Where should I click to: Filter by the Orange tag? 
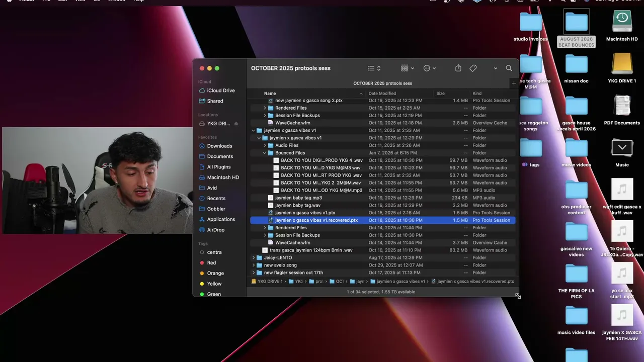215,274
